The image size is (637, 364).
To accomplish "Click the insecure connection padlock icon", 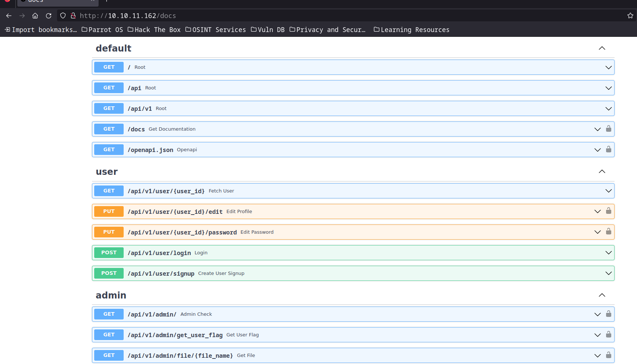I will (73, 16).
